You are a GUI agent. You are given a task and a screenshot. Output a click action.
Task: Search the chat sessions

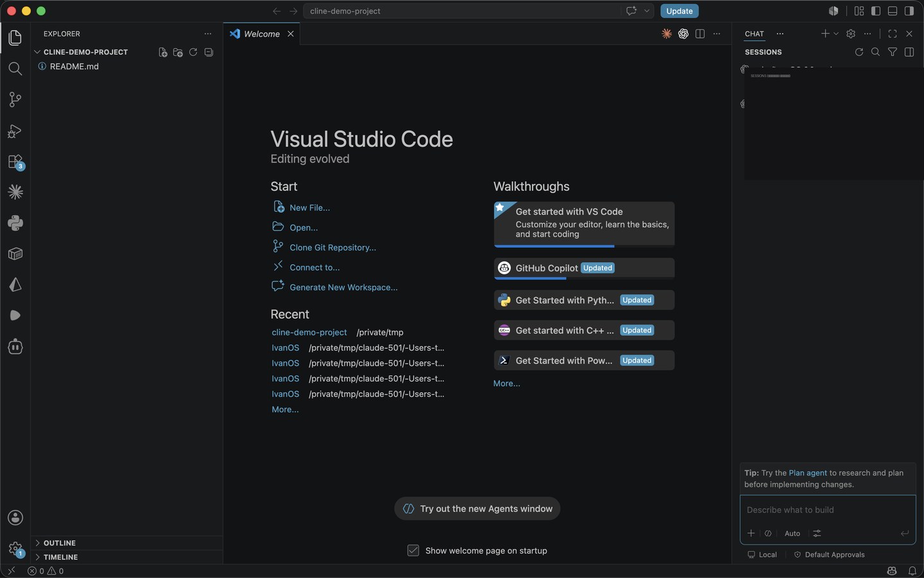pyautogui.click(x=875, y=52)
